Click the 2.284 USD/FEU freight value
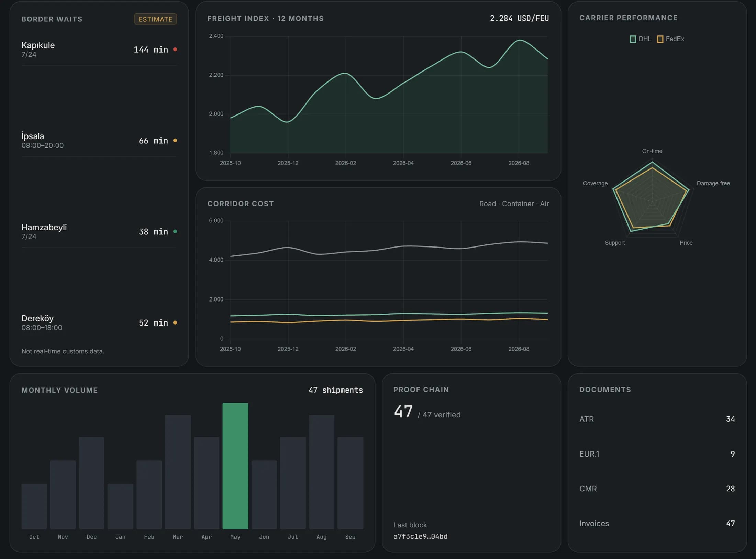756x559 pixels. click(x=519, y=18)
